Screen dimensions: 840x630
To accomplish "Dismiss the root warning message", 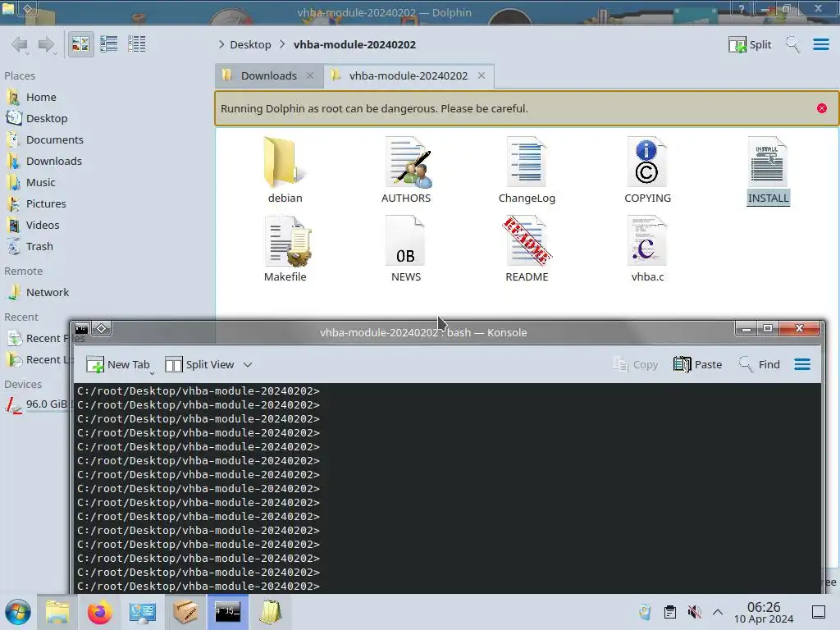I will pos(822,108).
